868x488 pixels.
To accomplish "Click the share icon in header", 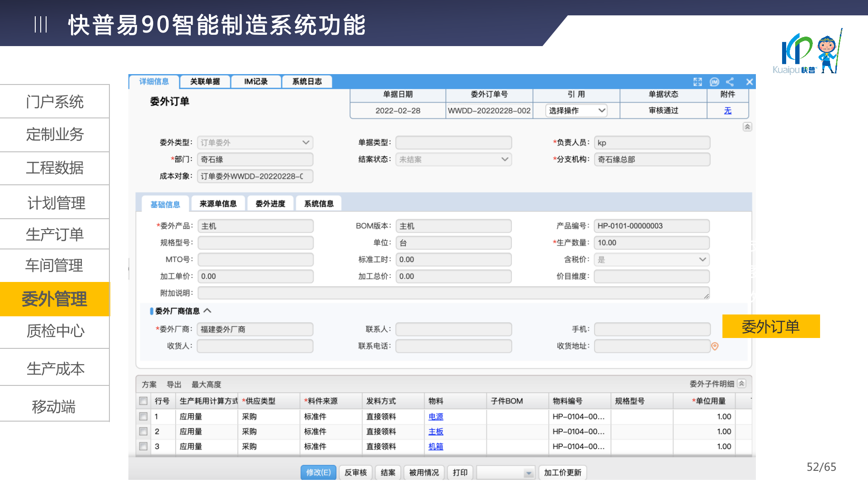I will 730,82.
